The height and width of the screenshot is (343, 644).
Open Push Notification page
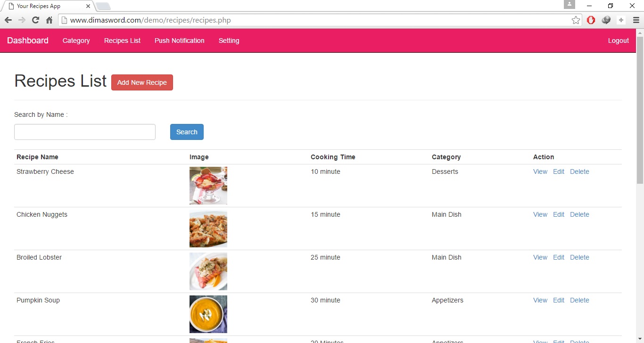tap(179, 41)
